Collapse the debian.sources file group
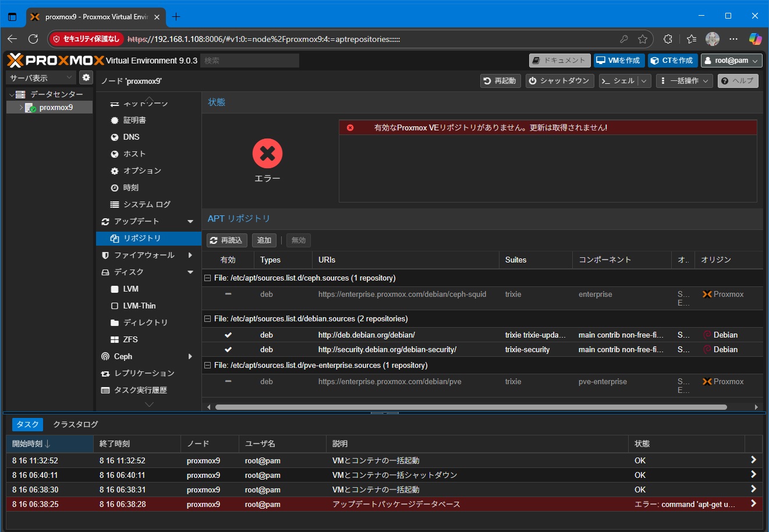Image resolution: width=769 pixels, height=532 pixels. [208, 319]
